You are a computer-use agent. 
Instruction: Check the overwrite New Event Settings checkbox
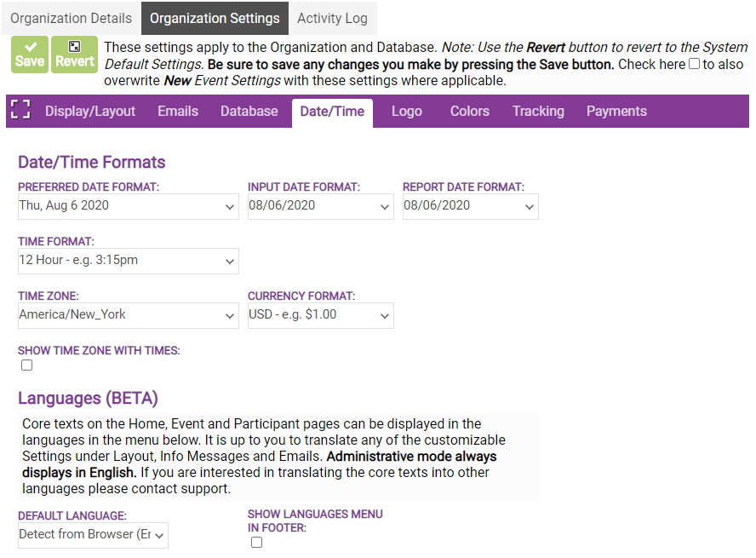click(694, 65)
